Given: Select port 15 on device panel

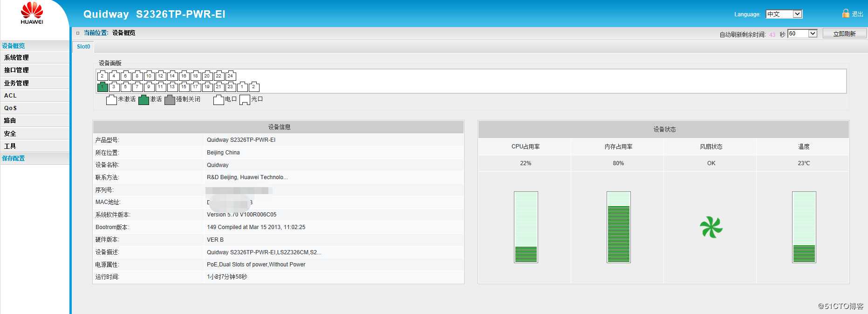Looking at the screenshot, I should pyautogui.click(x=184, y=87).
